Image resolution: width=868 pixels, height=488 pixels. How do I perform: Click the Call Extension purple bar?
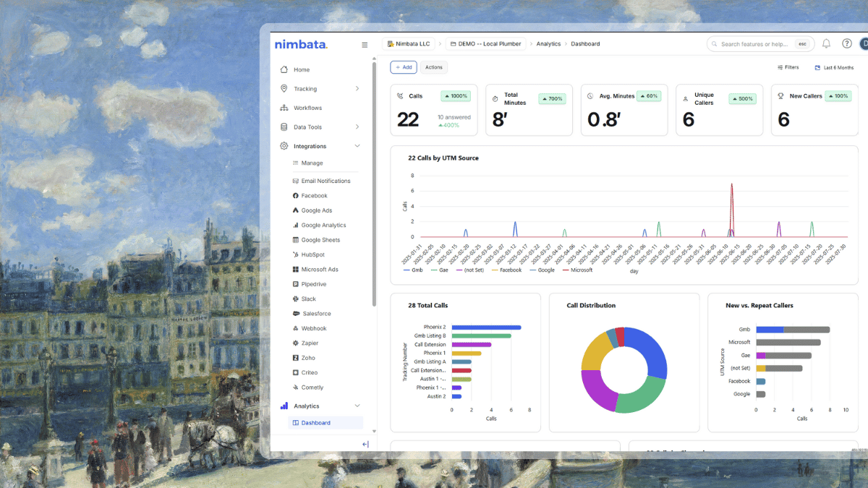pos(472,344)
